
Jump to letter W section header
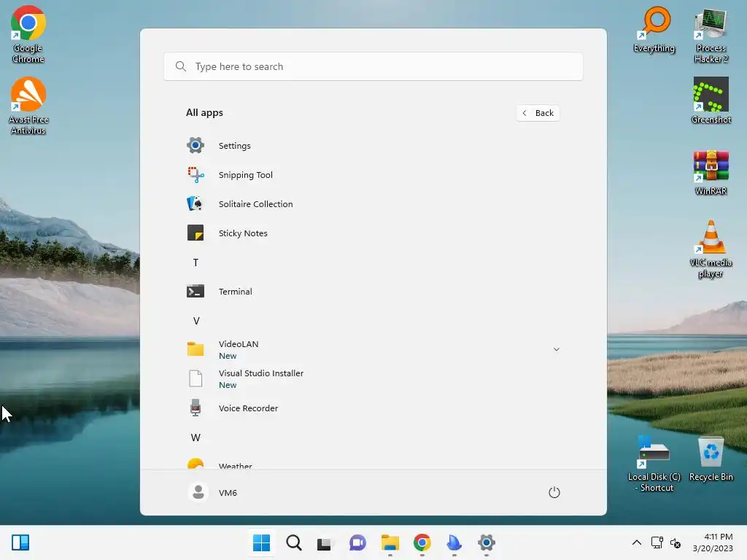(196, 437)
